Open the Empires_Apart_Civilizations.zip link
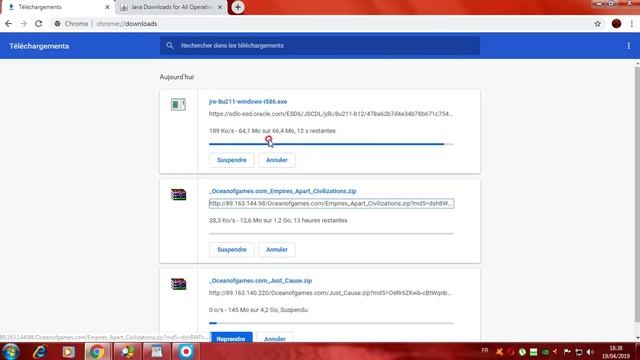640x360 pixels. coord(282,191)
